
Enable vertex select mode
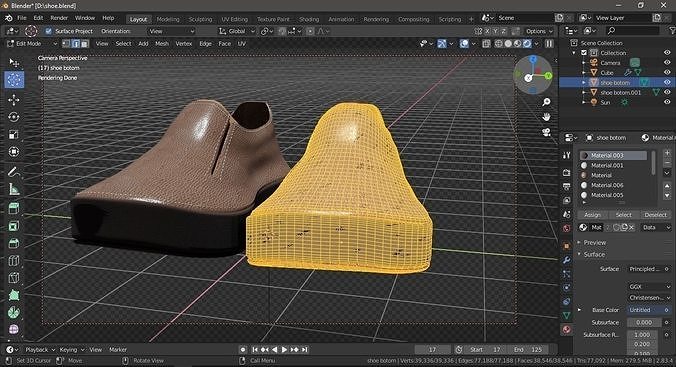coord(66,44)
